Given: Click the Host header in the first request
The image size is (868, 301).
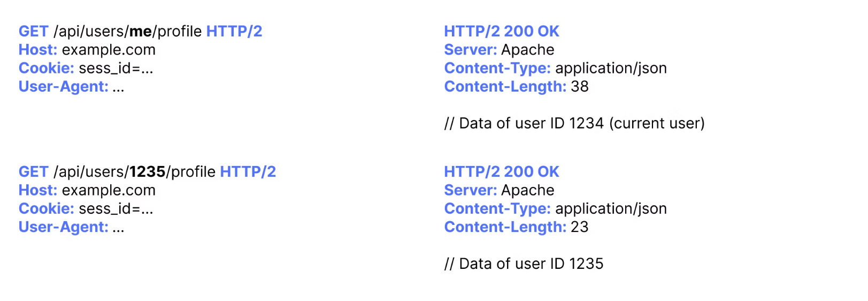Looking at the screenshot, I should pos(38,50).
